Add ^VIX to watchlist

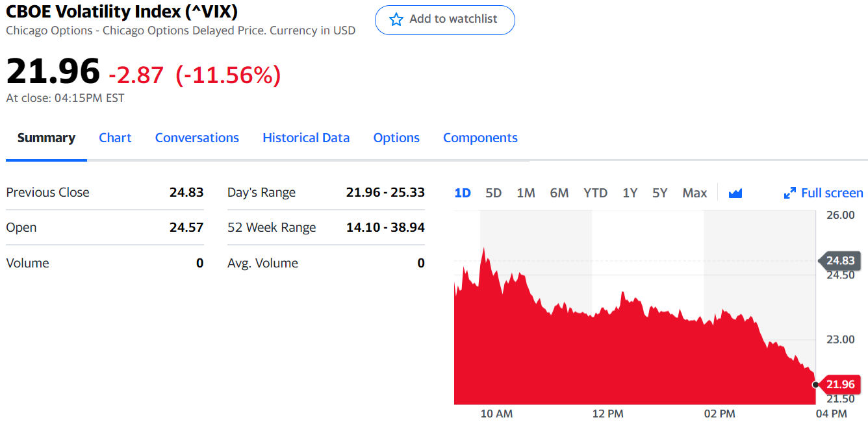pyautogui.click(x=445, y=20)
